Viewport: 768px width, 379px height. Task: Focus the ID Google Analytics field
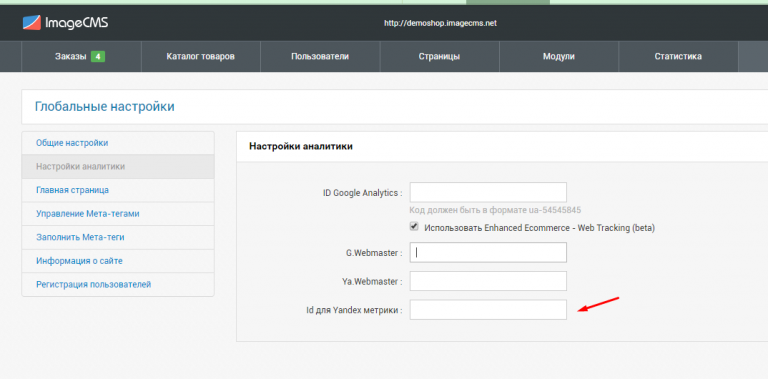488,192
